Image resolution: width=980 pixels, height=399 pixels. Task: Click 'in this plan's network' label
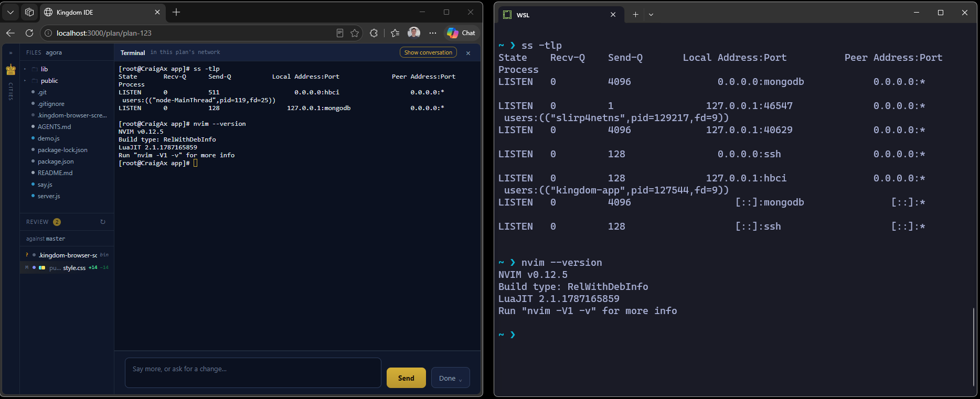click(185, 52)
